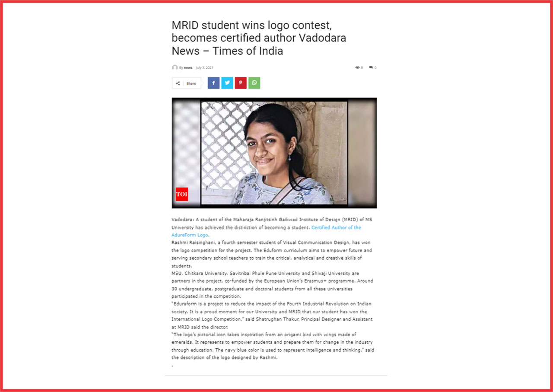The height and width of the screenshot is (392, 553).
Task: Click the comment count number 0
Action: [x=375, y=67]
